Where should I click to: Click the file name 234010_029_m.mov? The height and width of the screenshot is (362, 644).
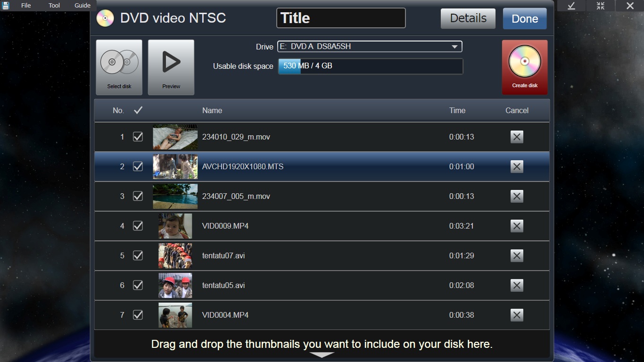coord(236,137)
